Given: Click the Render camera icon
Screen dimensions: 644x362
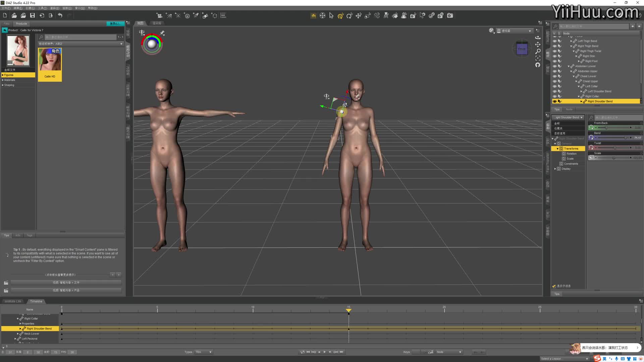Looking at the screenshot, I should (450, 16).
